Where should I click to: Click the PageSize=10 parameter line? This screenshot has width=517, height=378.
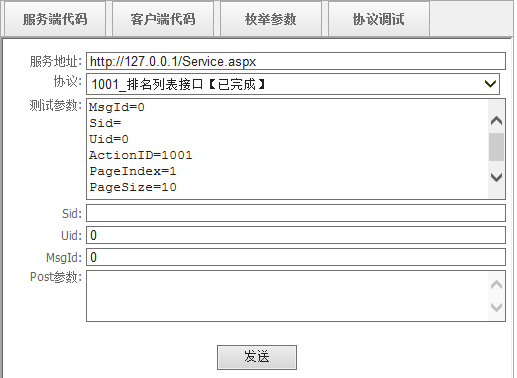[x=133, y=187]
